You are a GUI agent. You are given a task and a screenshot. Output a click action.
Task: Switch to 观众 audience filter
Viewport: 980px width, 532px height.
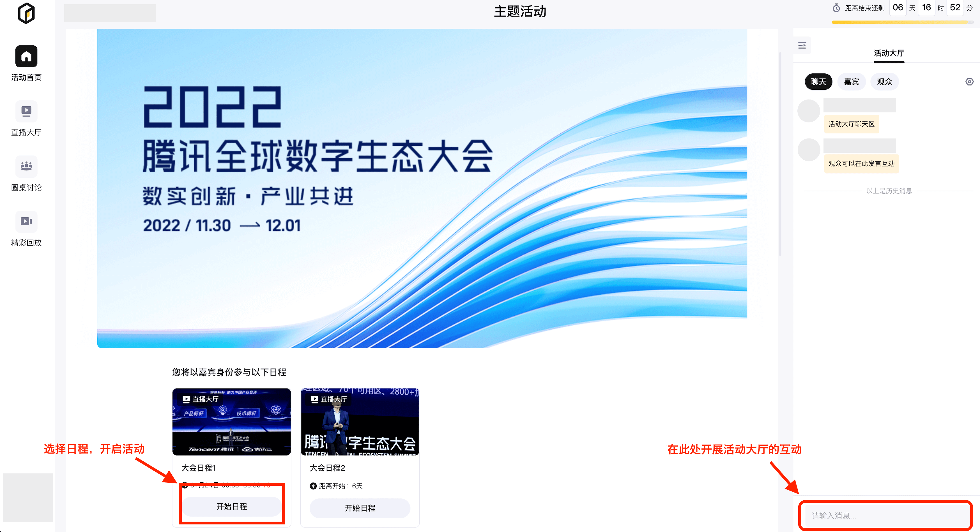[885, 82]
